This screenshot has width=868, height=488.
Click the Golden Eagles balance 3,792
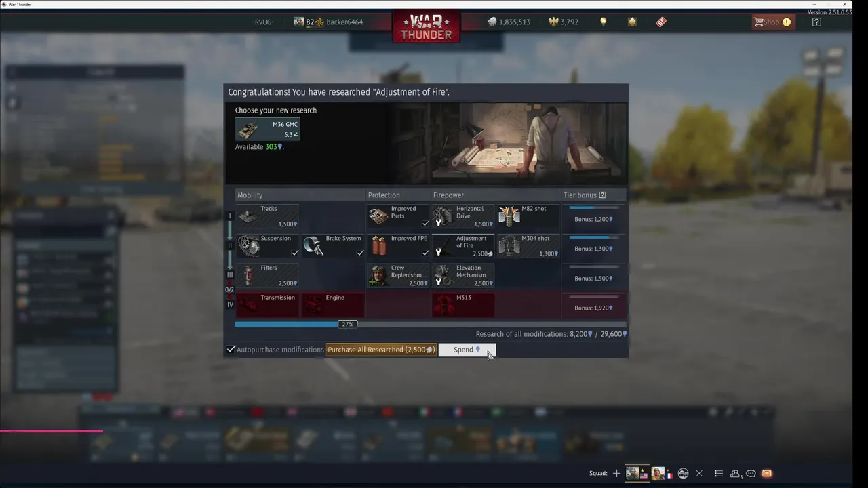click(564, 22)
